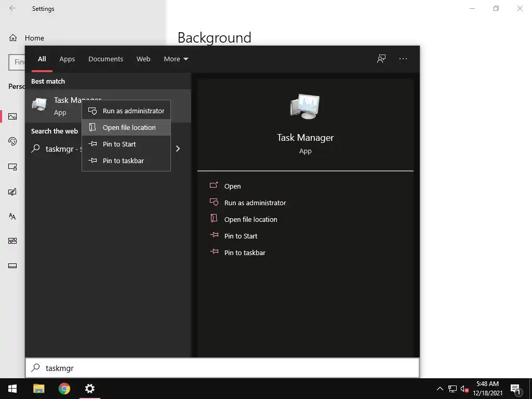This screenshot has height=399, width=532.
Task: Switch to the All search tab
Action: [x=42, y=59]
